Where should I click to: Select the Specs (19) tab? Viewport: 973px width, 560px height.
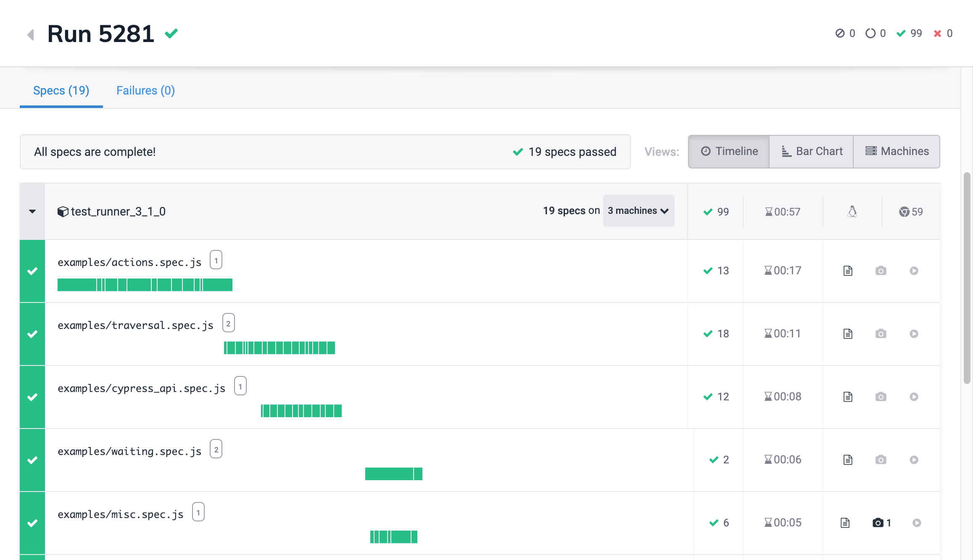click(x=61, y=90)
